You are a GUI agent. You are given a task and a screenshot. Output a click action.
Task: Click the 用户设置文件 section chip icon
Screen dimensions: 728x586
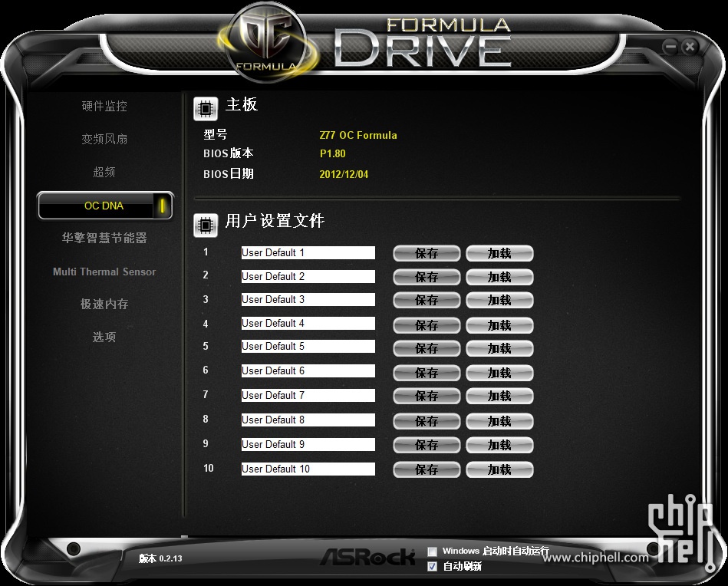[206, 226]
